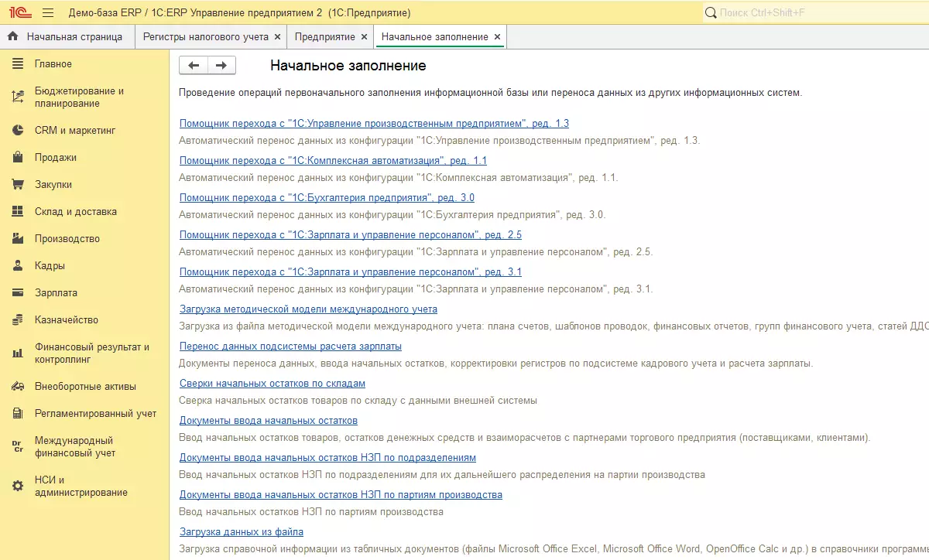The image size is (929, 560).
Task: Open Помощник перехода с Зарплата ред. 3.1
Action: click(351, 272)
